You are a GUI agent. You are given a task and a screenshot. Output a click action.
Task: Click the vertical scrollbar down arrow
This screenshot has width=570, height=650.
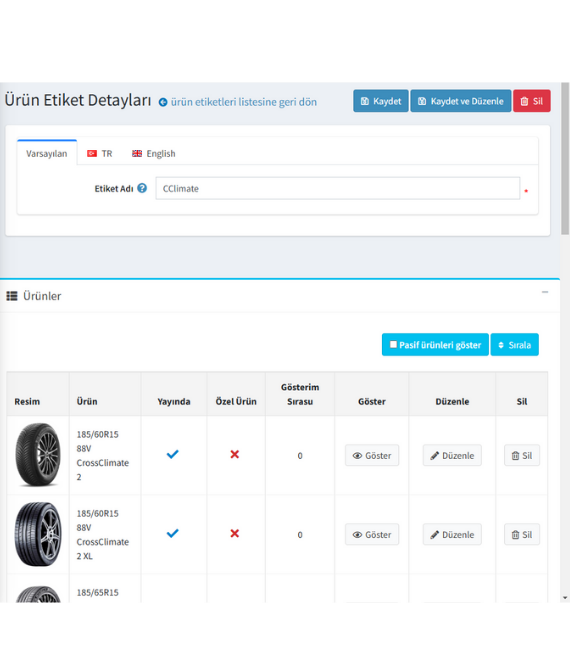(565, 598)
